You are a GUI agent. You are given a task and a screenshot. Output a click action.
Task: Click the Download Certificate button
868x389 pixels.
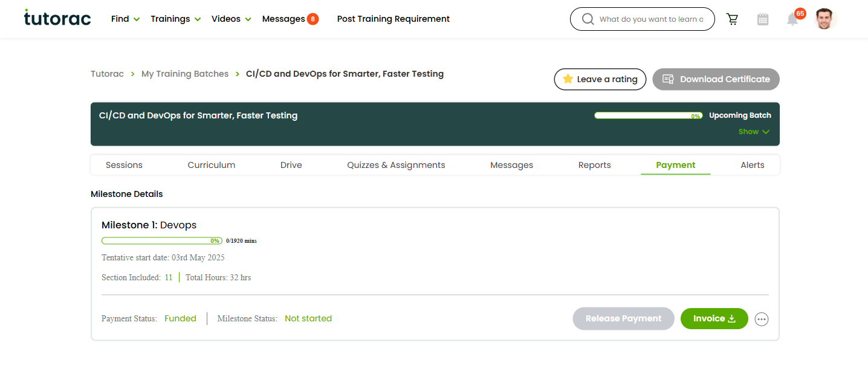[716, 79]
